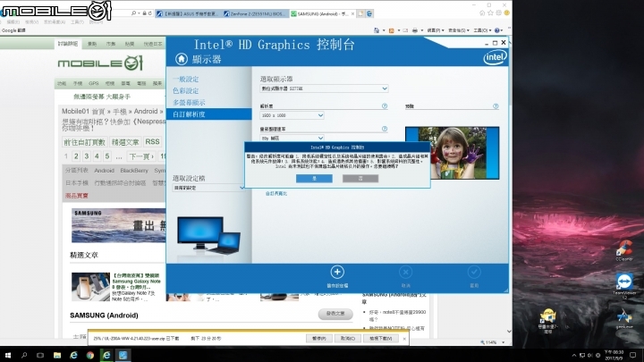Open the 工具(O) dropdown in IE command bar

482,30
